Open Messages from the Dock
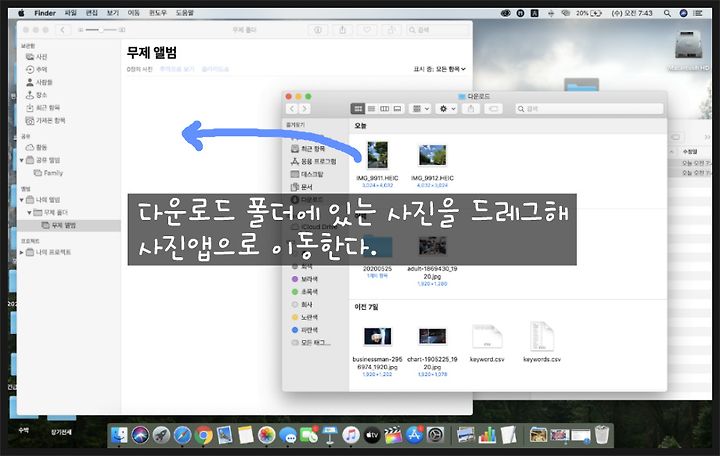720x456 pixels. (x=288, y=434)
